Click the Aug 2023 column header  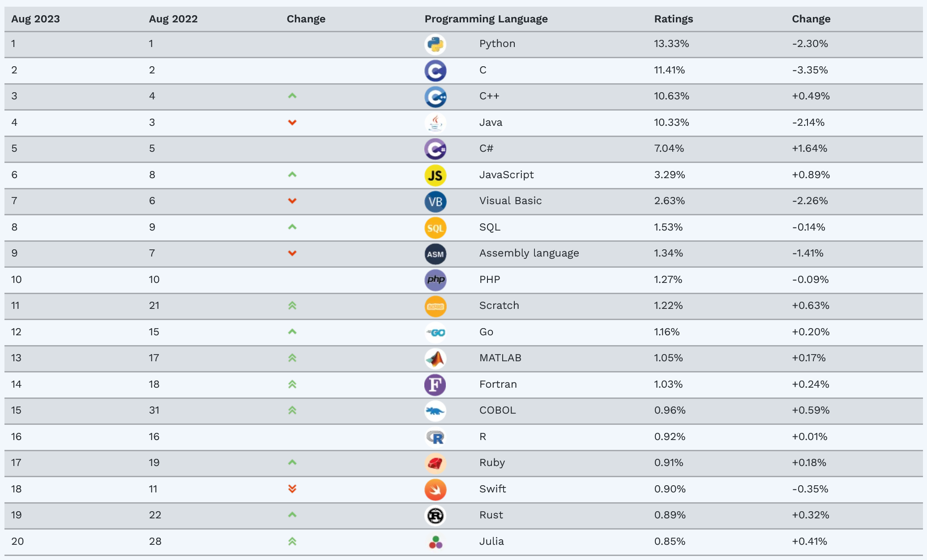(x=35, y=19)
